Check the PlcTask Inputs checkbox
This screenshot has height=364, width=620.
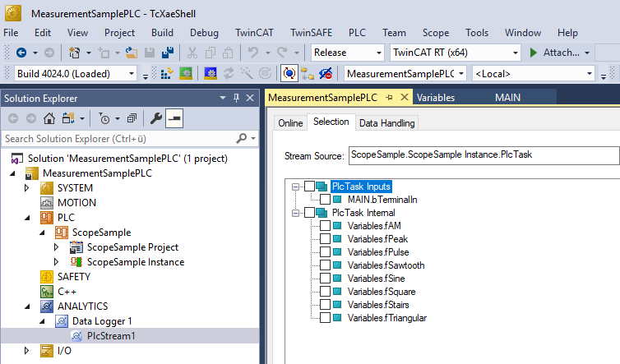[310, 187]
